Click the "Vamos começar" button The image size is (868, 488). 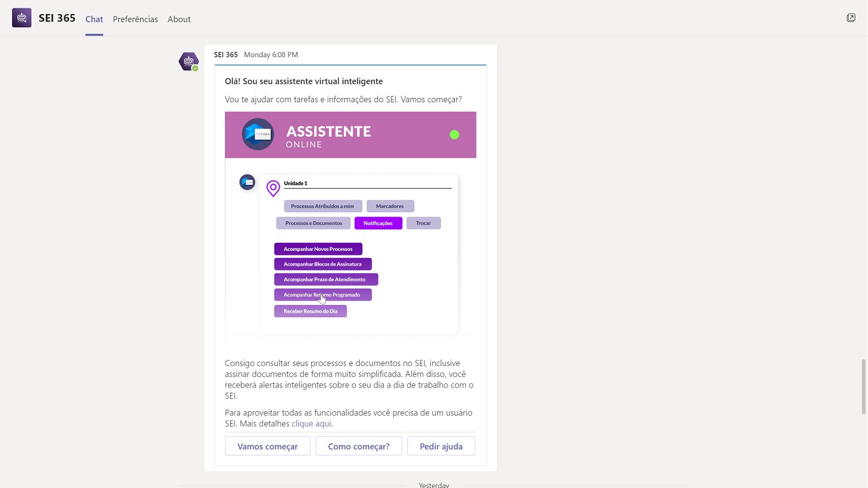[268, 446]
